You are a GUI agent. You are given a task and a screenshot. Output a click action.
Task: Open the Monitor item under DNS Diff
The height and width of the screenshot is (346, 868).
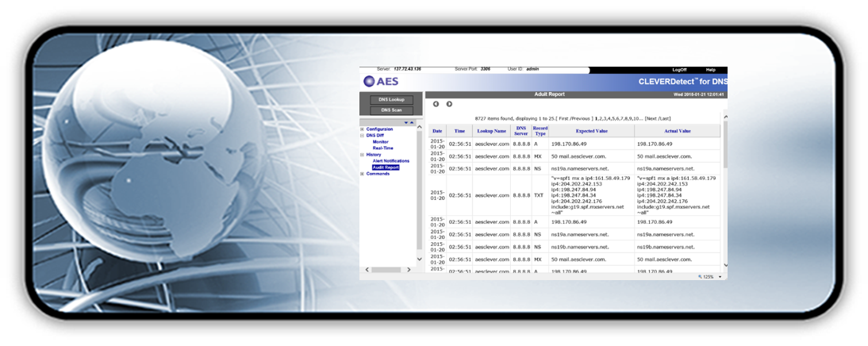tap(380, 142)
